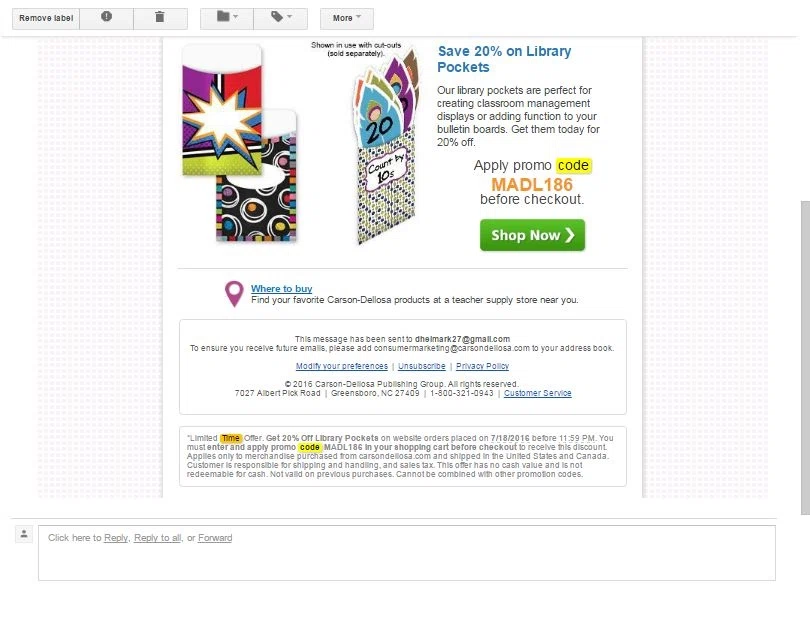Click the green Shop Now button
The height and width of the screenshot is (622, 810).
532,235
